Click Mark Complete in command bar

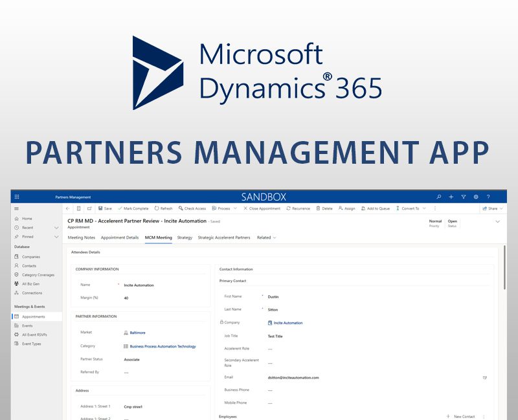coord(133,208)
